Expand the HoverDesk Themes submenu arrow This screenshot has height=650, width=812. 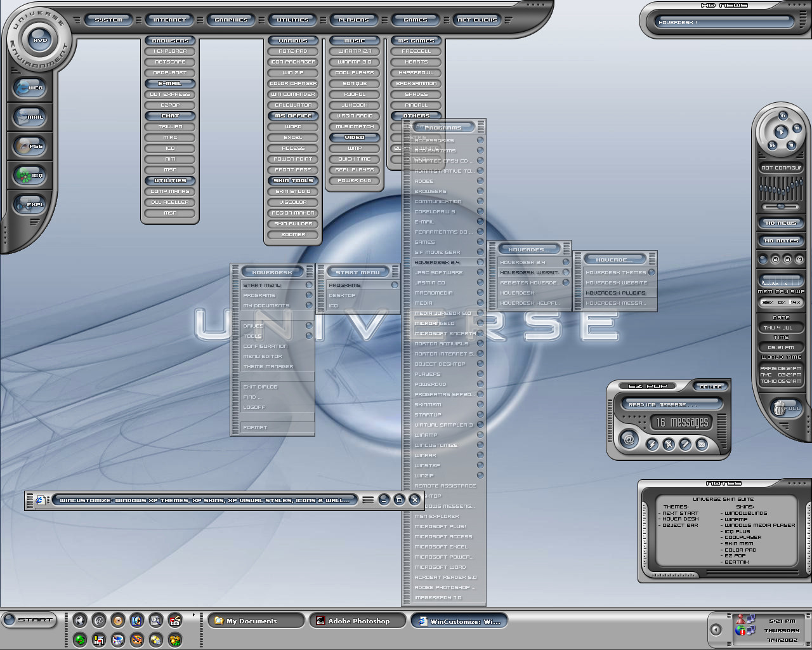click(652, 272)
